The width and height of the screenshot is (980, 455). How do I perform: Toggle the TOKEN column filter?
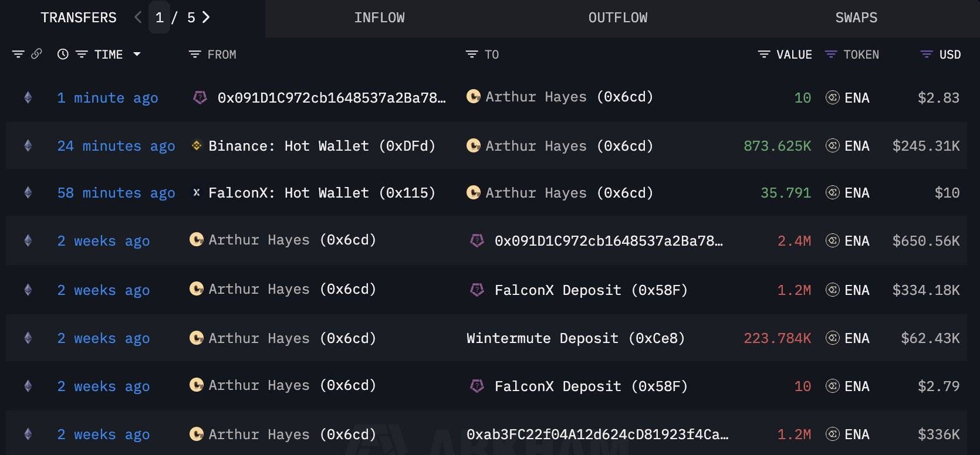pos(830,55)
